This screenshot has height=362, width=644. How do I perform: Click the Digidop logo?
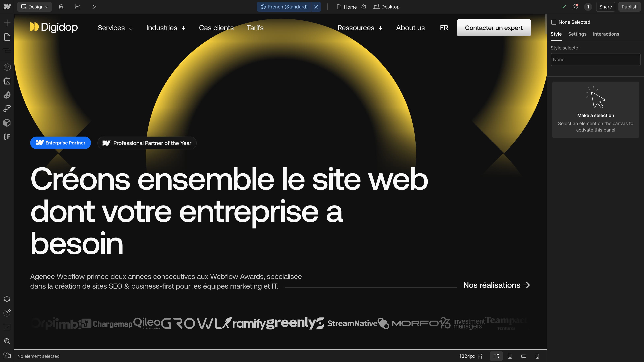54,27
